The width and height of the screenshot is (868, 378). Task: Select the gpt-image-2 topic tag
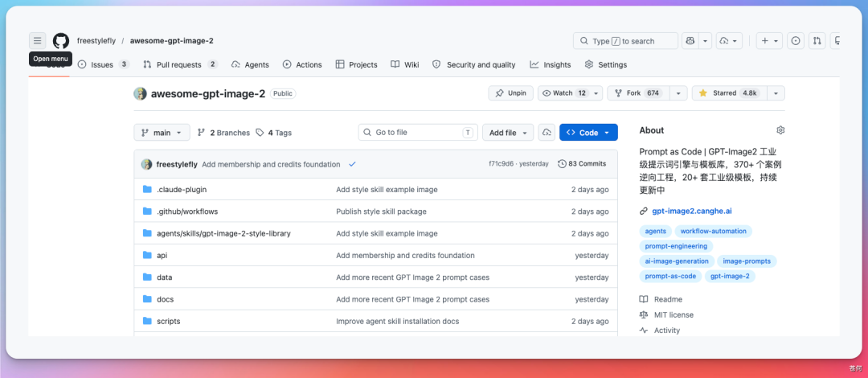[x=730, y=276]
